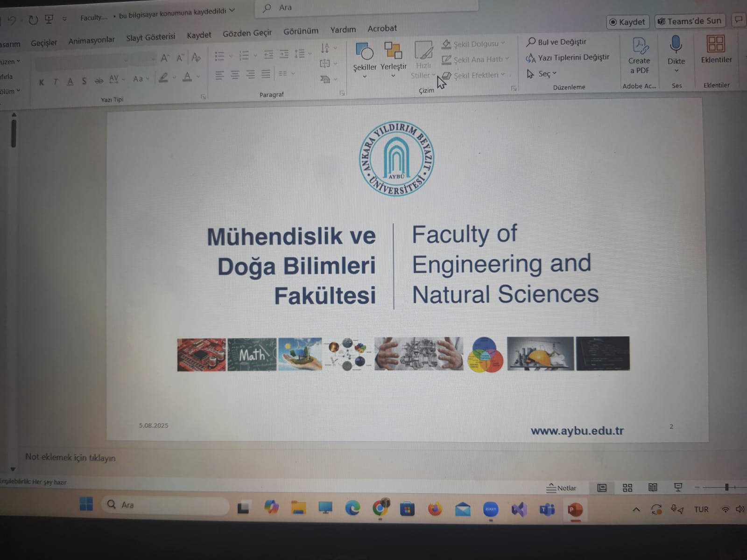Toggle bold formatting with K button
This screenshot has width=747, height=560.
[x=42, y=83]
